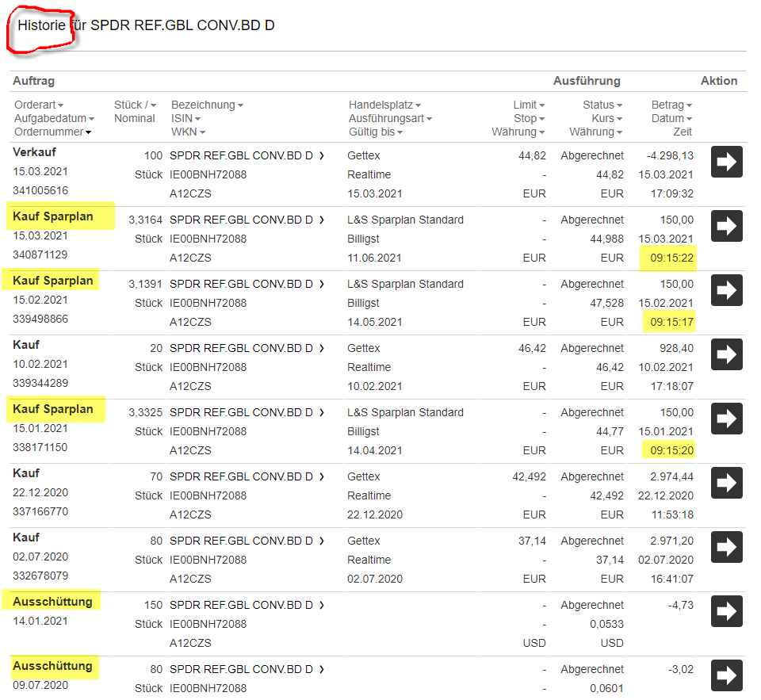Open SPDR link in 150 Stück Ausschüttung row
The width and height of the screenshot is (761, 700).
pyautogui.click(x=247, y=606)
